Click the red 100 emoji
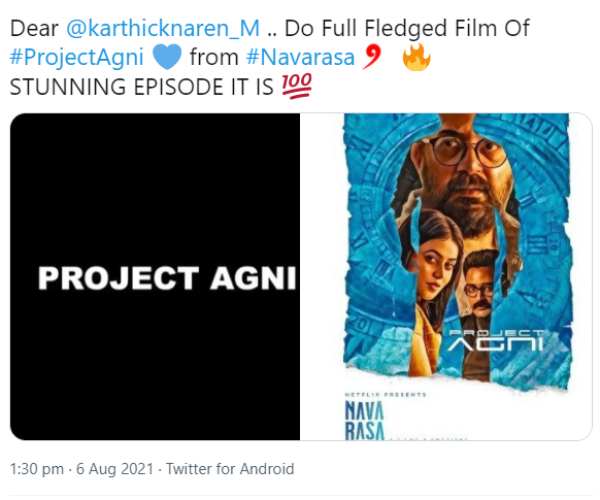The image size is (600, 500). (297, 86)
